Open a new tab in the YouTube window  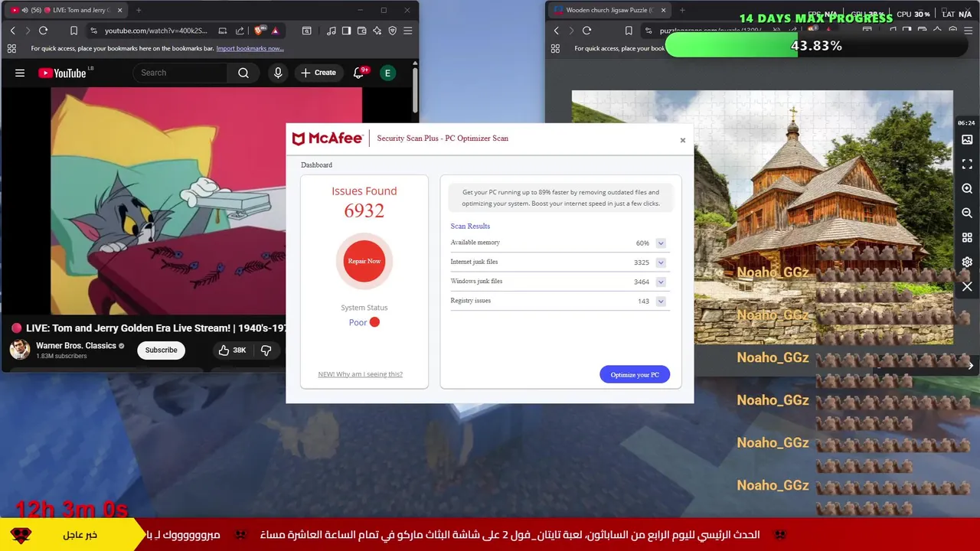click(x=139, y=10)
